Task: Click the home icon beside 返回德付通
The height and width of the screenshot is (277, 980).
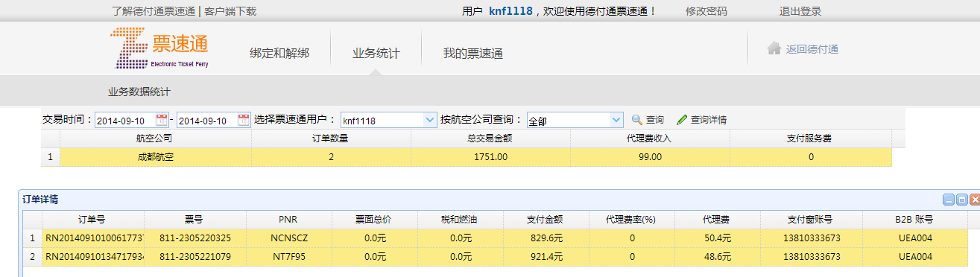Action: coord(774,49)
